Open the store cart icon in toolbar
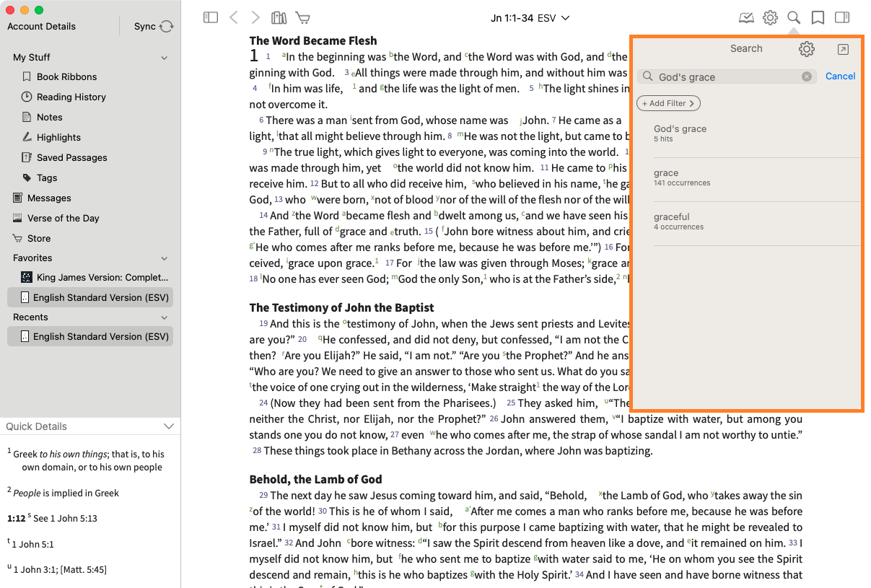The width and height of the screenshot is (871, 588). pos(302,17)
